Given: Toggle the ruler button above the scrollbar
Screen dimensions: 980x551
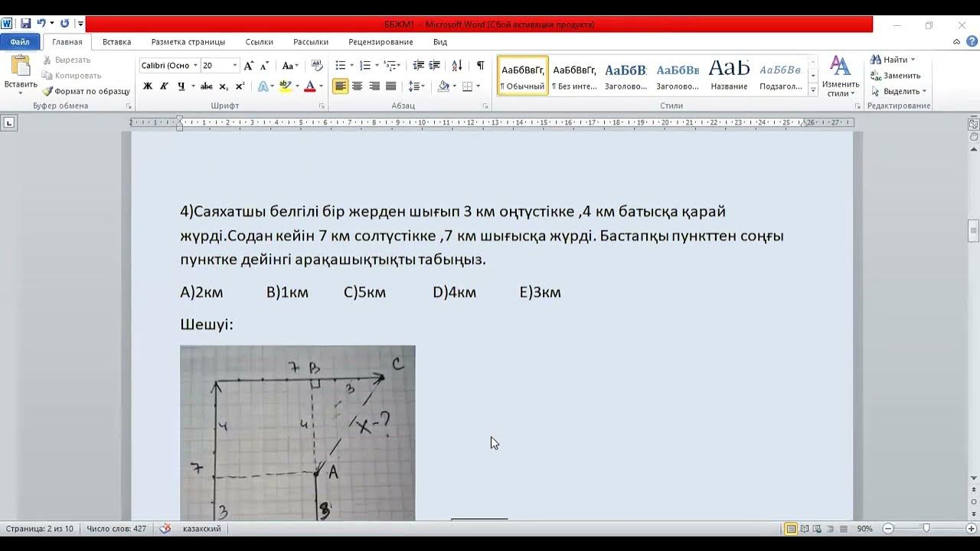Looking at the screenshot, I should point(973,123).
